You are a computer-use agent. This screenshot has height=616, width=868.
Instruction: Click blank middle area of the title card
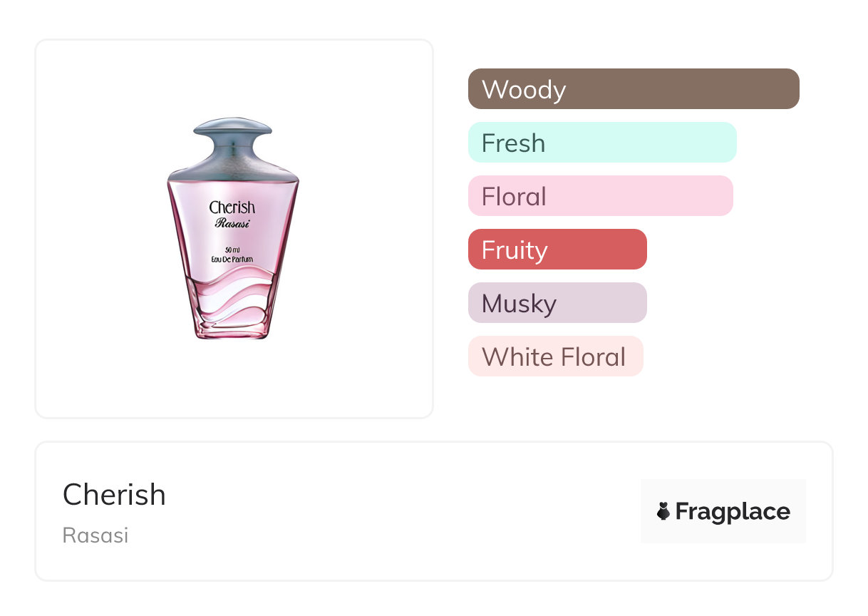pos(399,511)
